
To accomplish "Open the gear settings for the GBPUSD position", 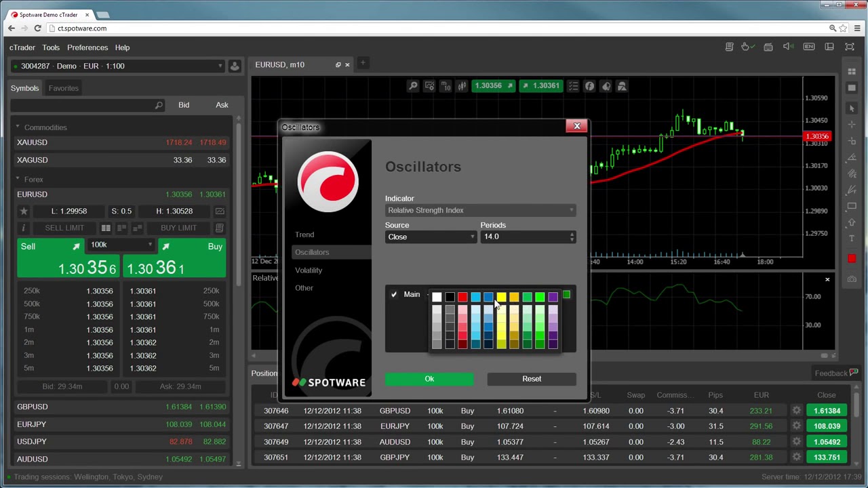I will click(x=797, y=411).
